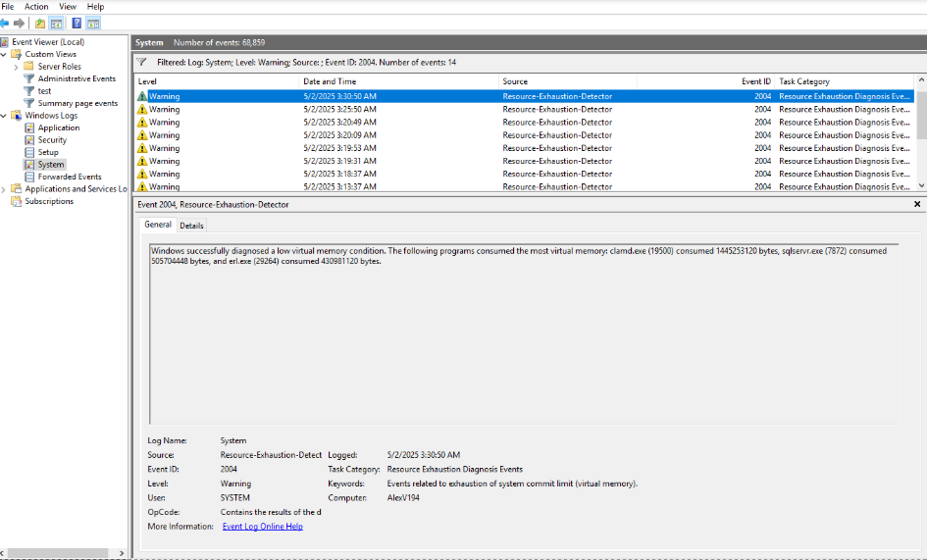927x560 pixels.
Task: Sort events by the Date and Time column
Action: pos(330,81)
